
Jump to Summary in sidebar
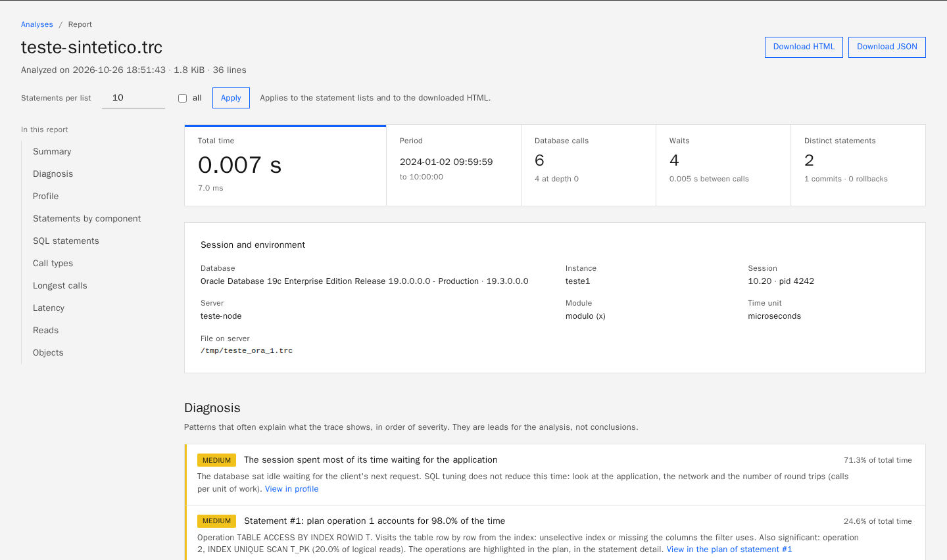[x=52, y=151]
